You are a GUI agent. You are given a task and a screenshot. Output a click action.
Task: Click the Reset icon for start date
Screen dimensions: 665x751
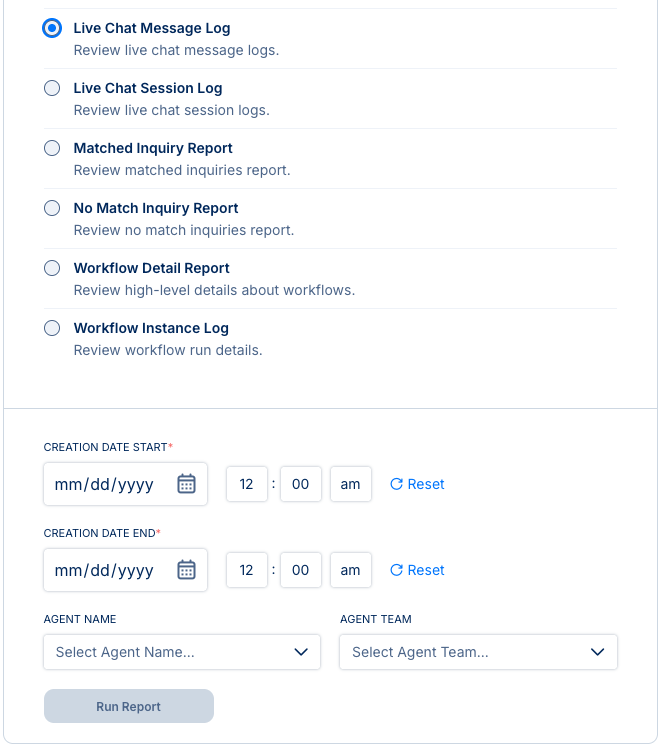396,484
